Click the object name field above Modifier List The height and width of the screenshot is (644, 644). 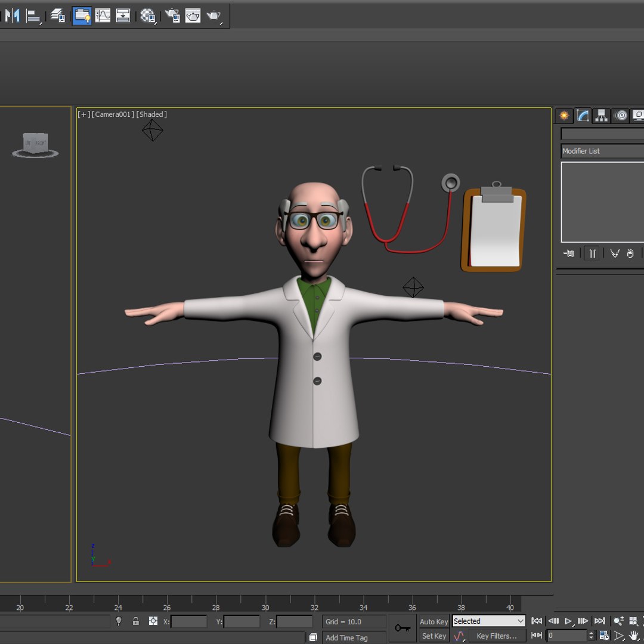pyautogui.click(x=602, y=134)
